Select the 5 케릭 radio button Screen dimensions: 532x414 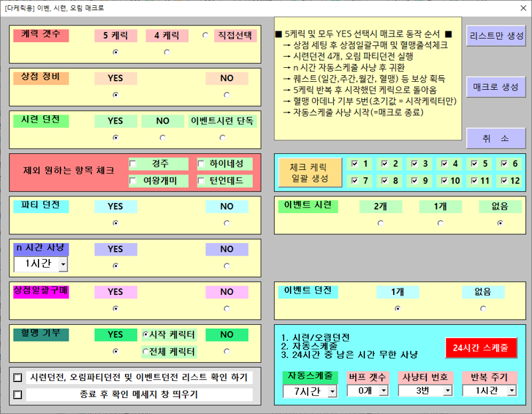pos(116,53)
